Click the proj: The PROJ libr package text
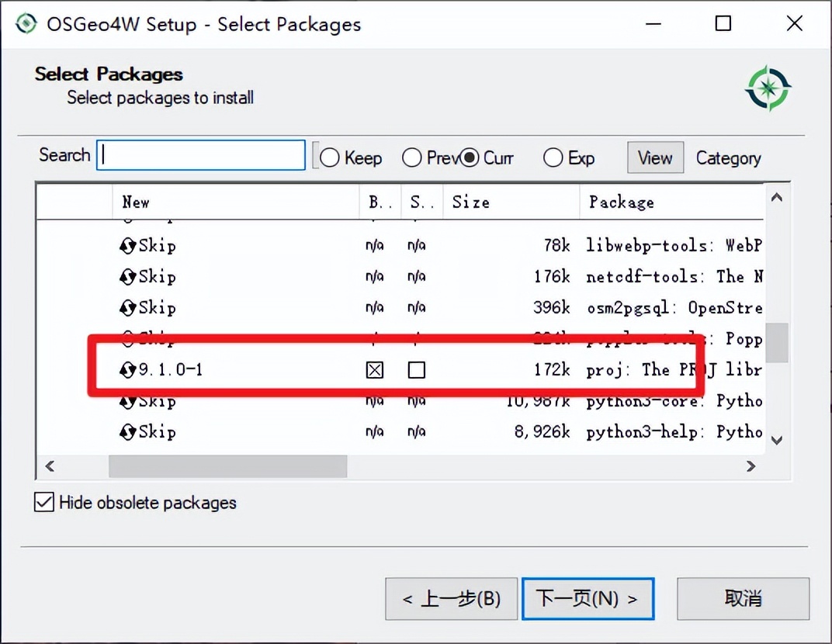Screen dimensions: 832x644 (x=674, y=370)
